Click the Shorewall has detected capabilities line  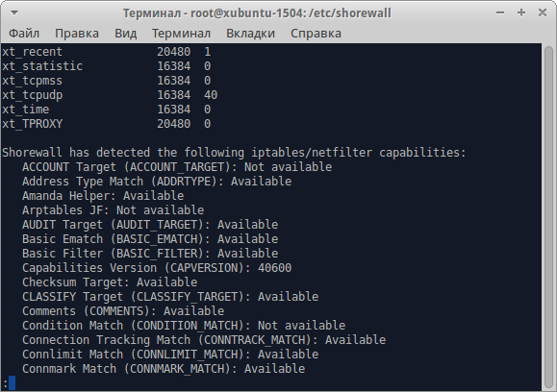(234, 153)
